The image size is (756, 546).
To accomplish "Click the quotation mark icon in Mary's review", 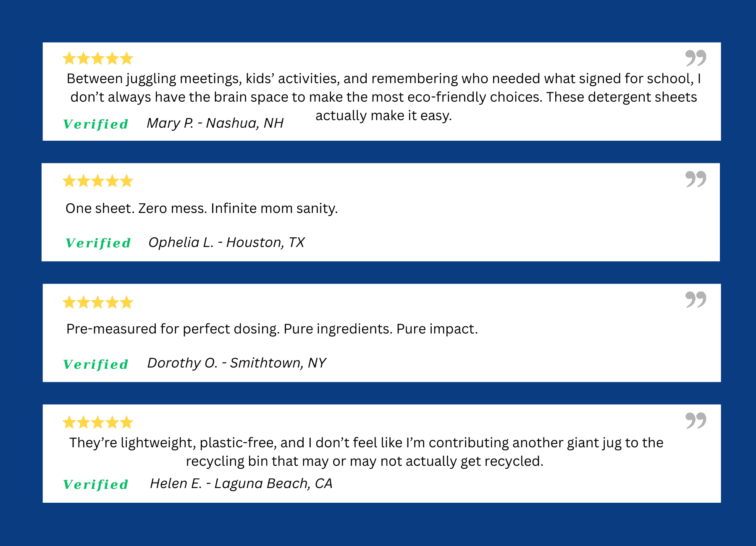I will tap(696, 58).
